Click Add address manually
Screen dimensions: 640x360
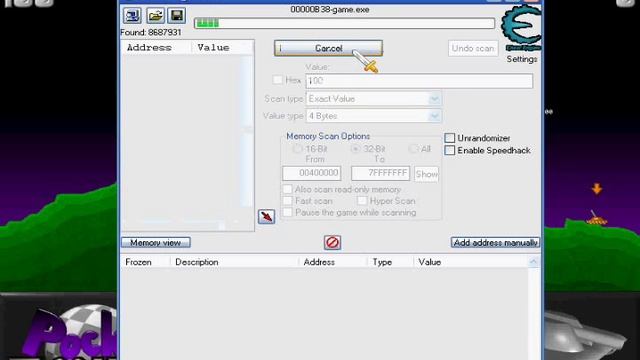[x=495, y=242]
